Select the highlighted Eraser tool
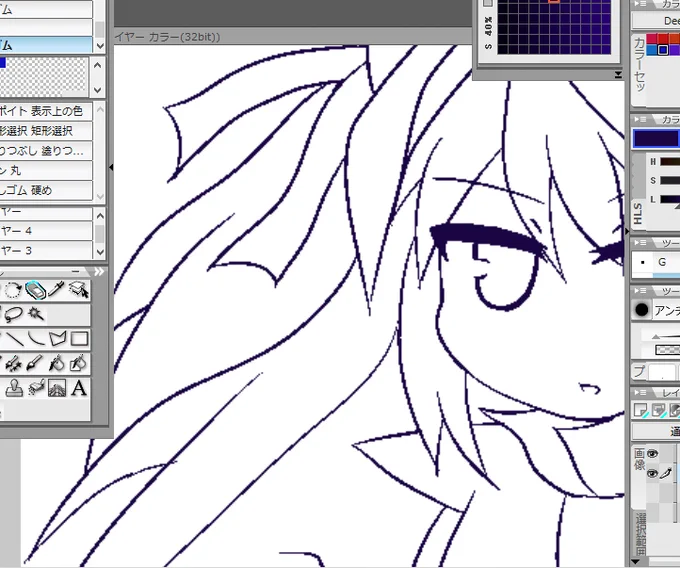Viewport: 680px width, 568px height. pos(36,290)
